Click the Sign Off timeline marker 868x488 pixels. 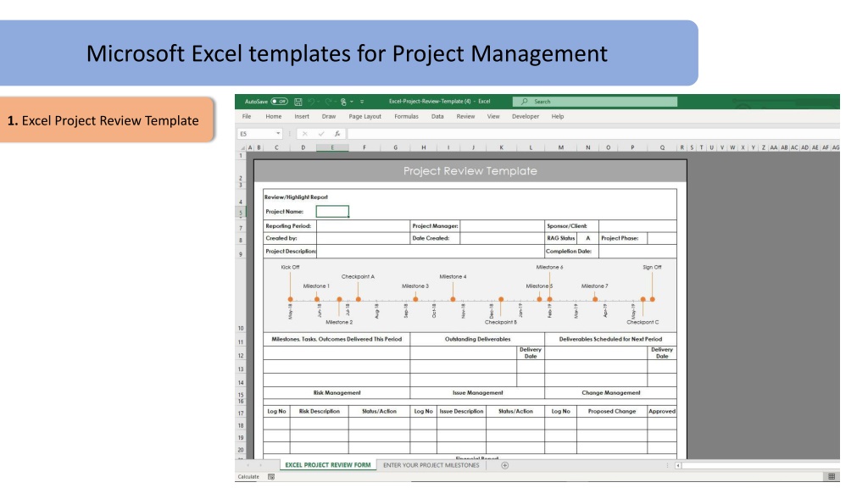pos(653,299)
